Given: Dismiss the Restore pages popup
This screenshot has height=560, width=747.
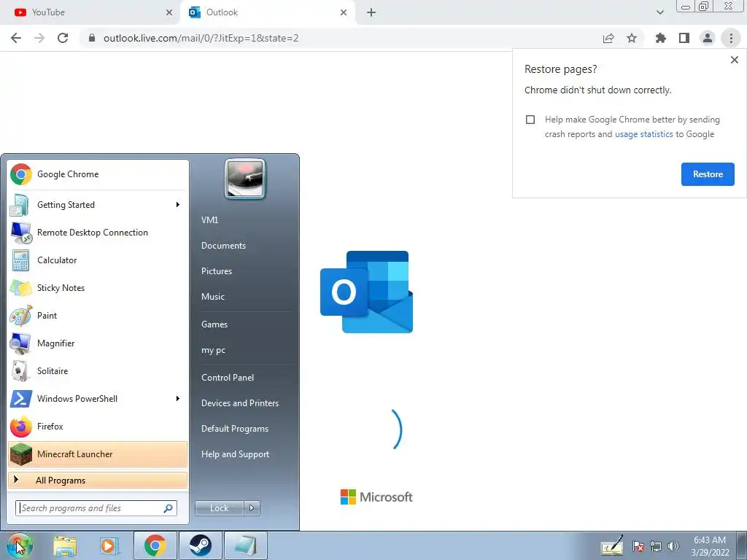Looking at the screenshot, I should (x=734, y=60).
